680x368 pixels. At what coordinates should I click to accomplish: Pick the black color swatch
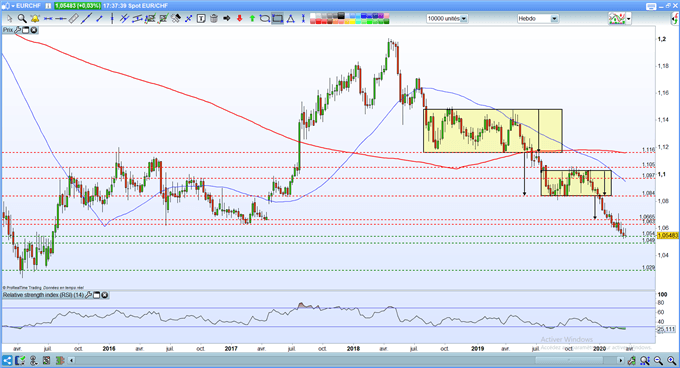[341, 16]
